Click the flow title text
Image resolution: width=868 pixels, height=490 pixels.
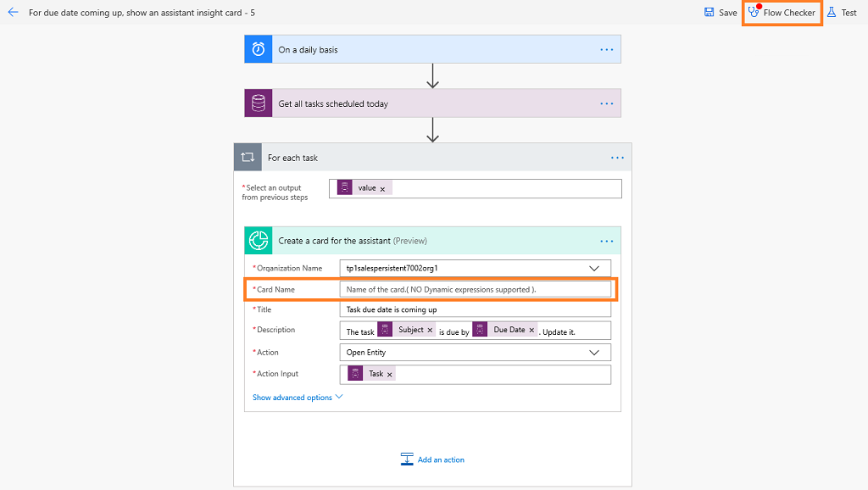click(142, 13)
